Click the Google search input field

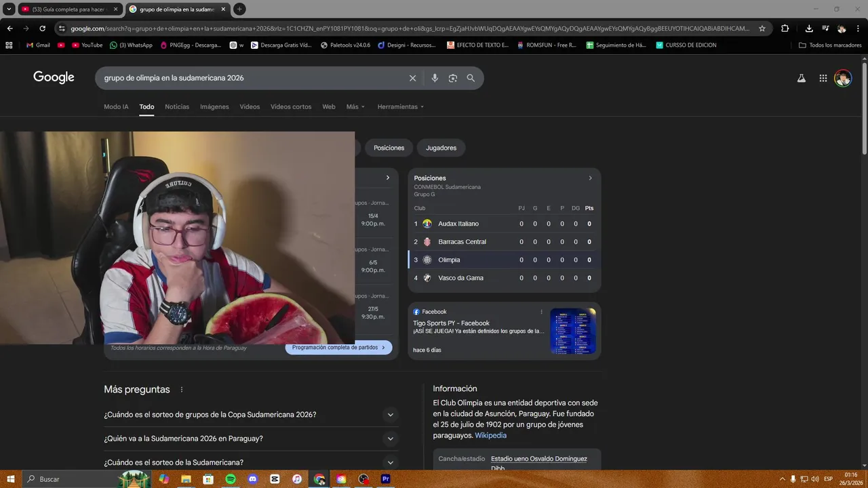tap(251, 78)
